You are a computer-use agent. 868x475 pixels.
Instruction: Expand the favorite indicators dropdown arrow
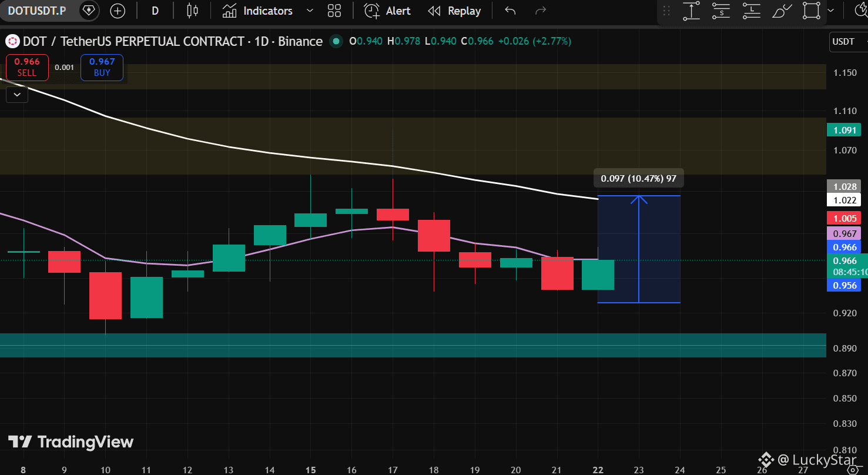310,11
